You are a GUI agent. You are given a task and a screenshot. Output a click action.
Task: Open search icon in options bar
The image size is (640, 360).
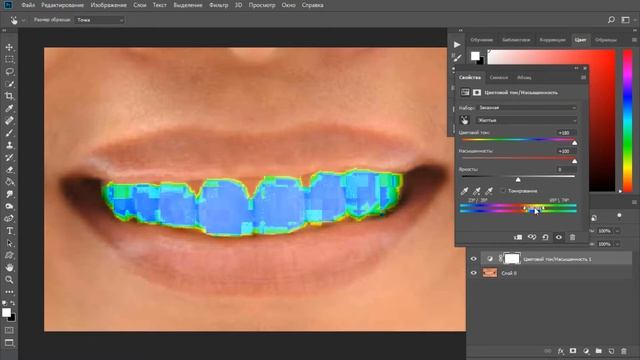611,20
